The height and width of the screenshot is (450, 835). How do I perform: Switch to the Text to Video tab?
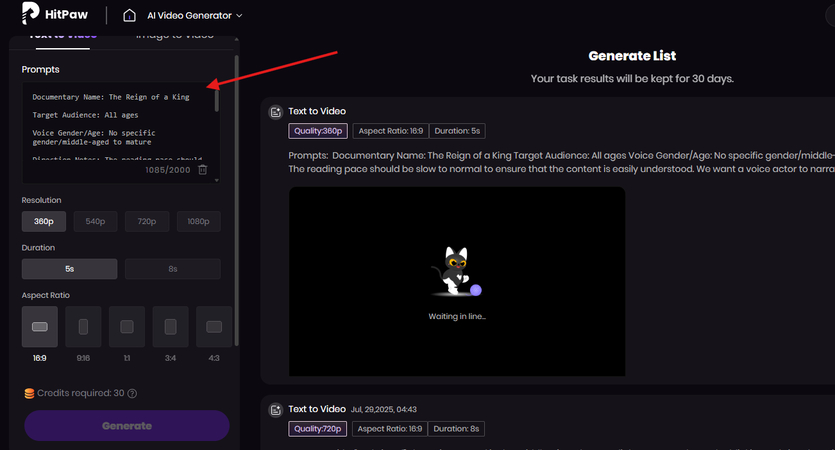[63, 37]
